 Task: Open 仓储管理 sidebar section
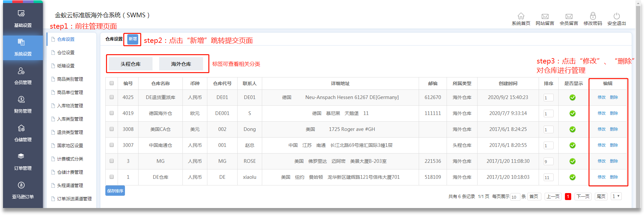pyautogui.click(x=23, y=133)
